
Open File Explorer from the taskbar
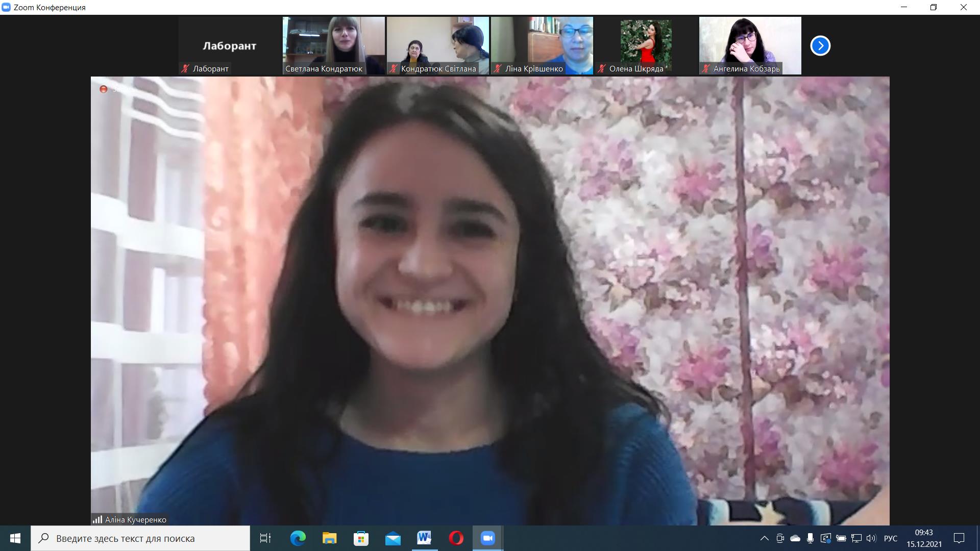[329, 538]
